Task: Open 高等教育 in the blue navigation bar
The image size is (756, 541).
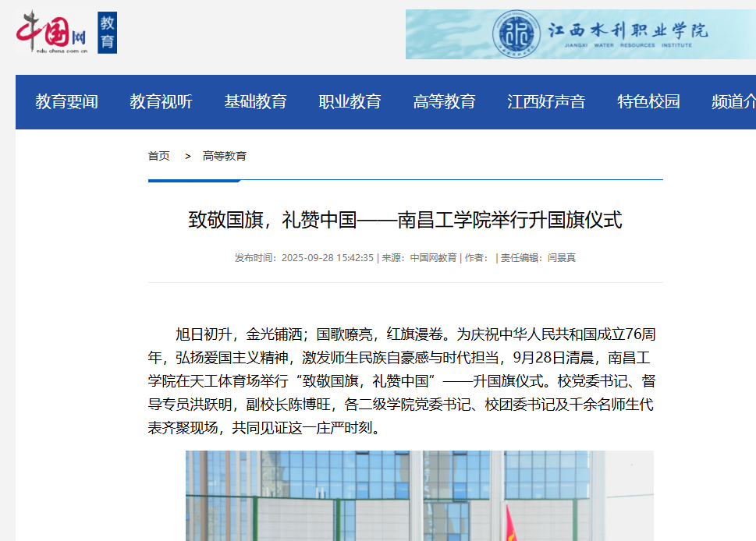Action: click(x=444, y=101)
